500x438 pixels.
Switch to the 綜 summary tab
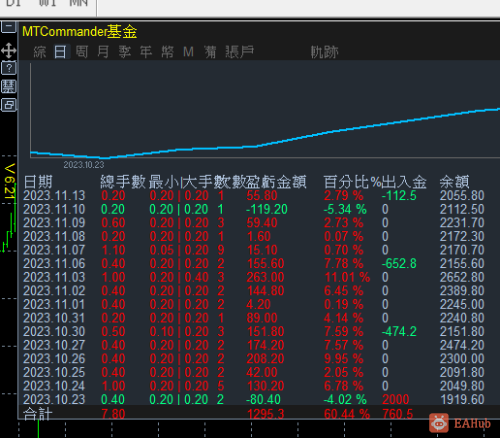40,52
